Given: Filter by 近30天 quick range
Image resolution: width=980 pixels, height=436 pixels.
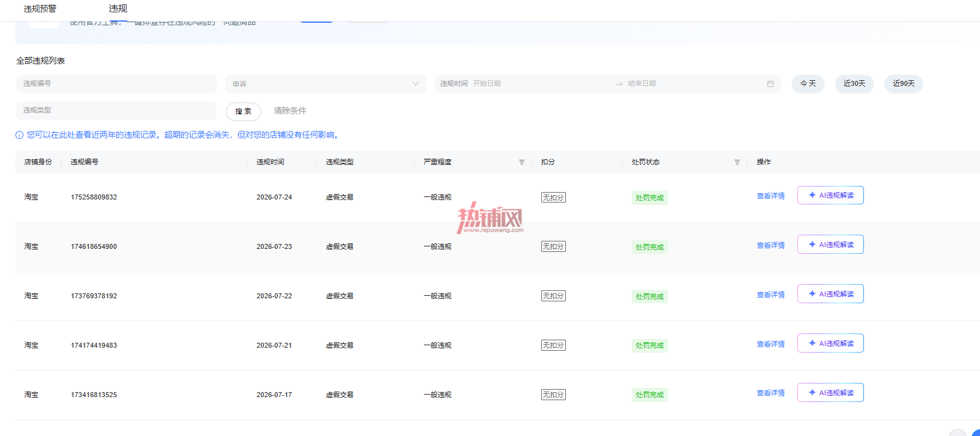Looking at the screenshot, I should pos(854,84).
